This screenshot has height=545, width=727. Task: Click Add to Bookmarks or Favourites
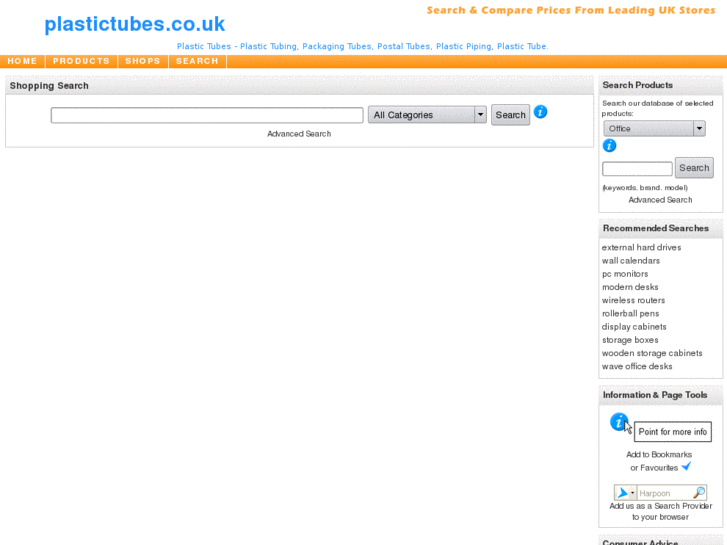tap(659, 461)
